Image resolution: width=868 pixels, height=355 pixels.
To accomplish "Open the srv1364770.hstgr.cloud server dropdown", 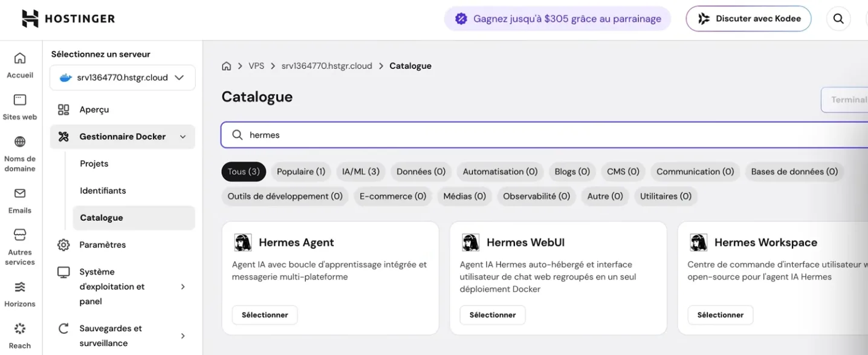I will 123,78.
